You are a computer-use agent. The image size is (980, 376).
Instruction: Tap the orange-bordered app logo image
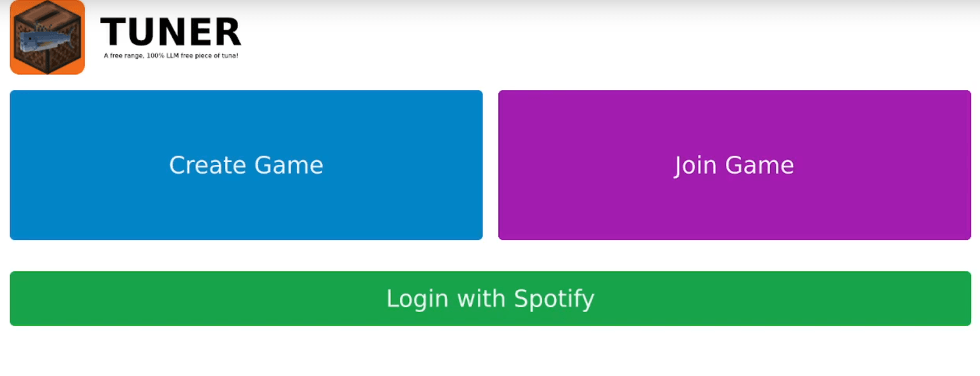[x=47, y=38]
